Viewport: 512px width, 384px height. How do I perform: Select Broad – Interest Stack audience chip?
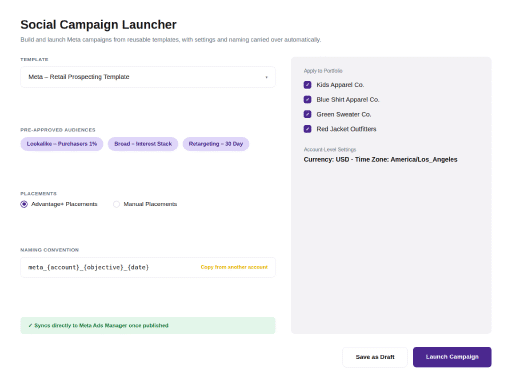[143, 144]
